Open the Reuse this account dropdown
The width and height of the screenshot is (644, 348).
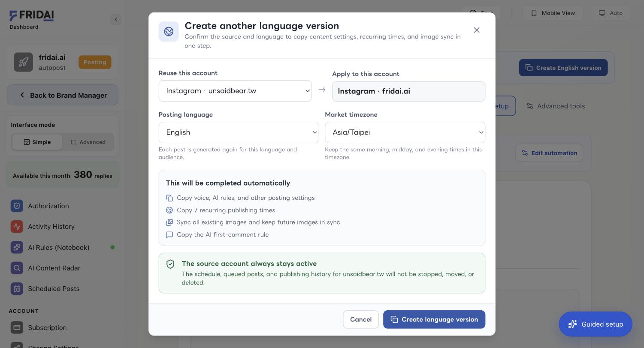(x=235, y=91)
